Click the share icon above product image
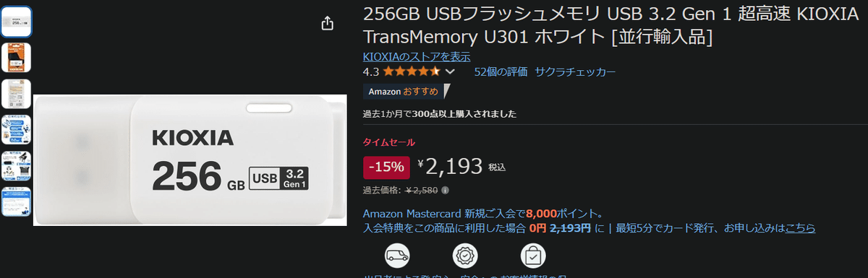The width and height of the screenshot is (868, 278). coord(327,23)
